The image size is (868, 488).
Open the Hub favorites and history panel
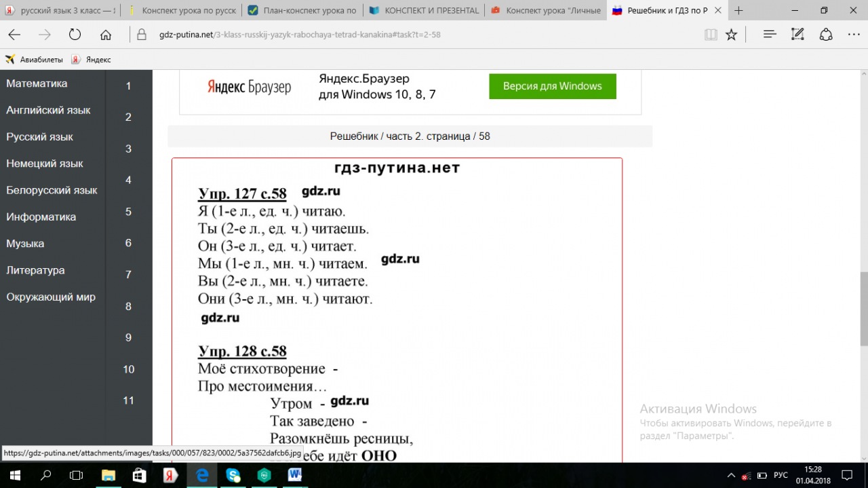pos(770,35)
